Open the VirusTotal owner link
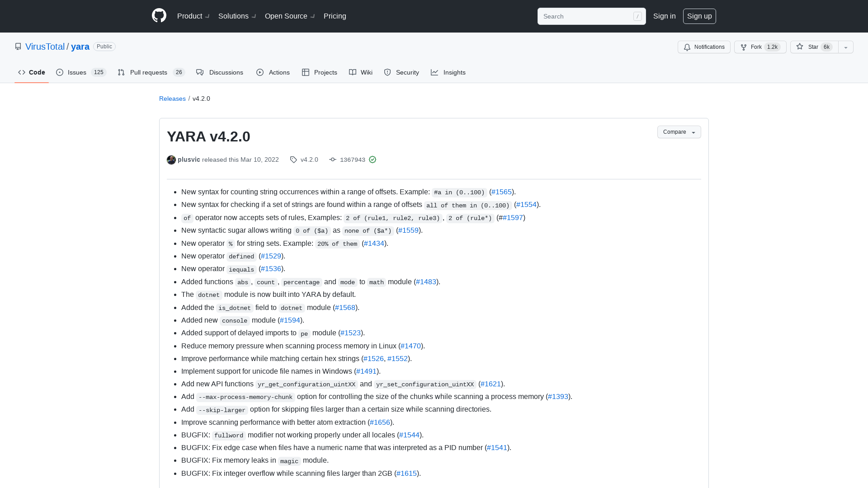868x488 pixels. click(x=45, y=47)
